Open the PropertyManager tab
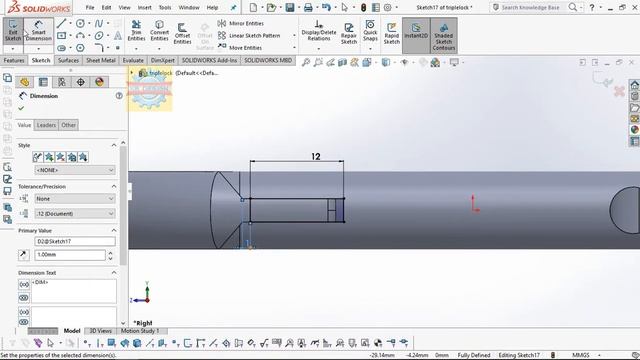Viewport: 640px width, 360px height. pyautogui.click(x=43, y=82)
